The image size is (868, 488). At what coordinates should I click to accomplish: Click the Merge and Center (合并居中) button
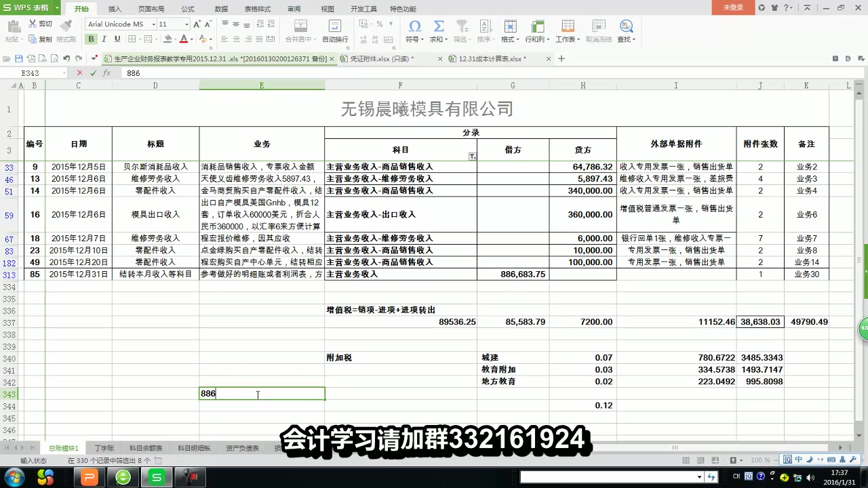pyautogui.click(x=299, y=31)
